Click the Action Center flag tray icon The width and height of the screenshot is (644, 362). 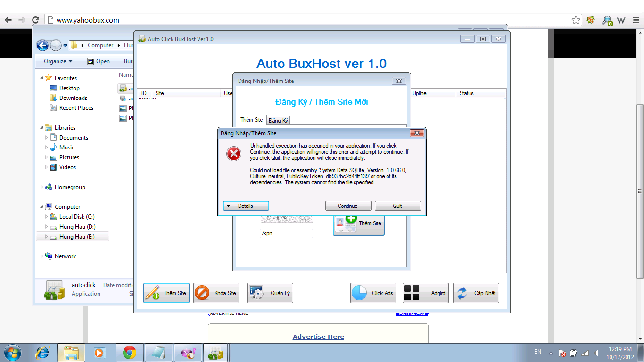coord(562,353)
